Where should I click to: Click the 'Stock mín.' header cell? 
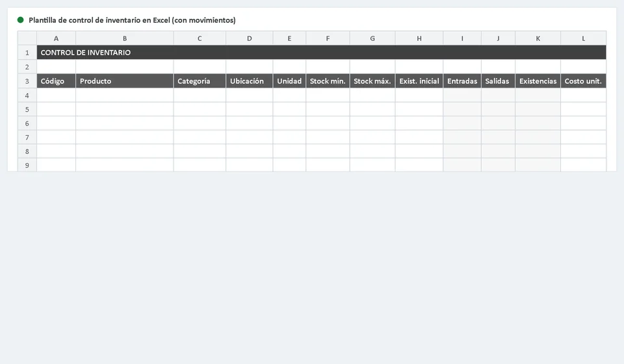tap(328, 81)
